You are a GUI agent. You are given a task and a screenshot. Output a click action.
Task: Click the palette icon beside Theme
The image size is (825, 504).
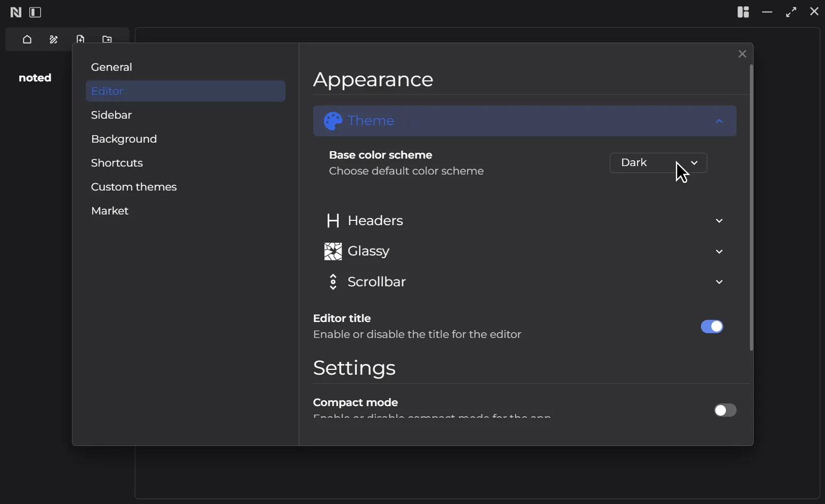point(333,121)
